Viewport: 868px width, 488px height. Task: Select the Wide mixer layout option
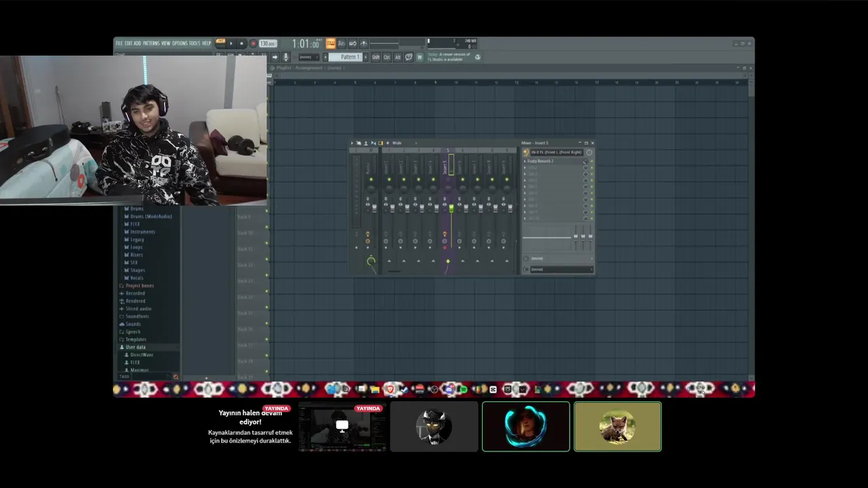point(397,143)
